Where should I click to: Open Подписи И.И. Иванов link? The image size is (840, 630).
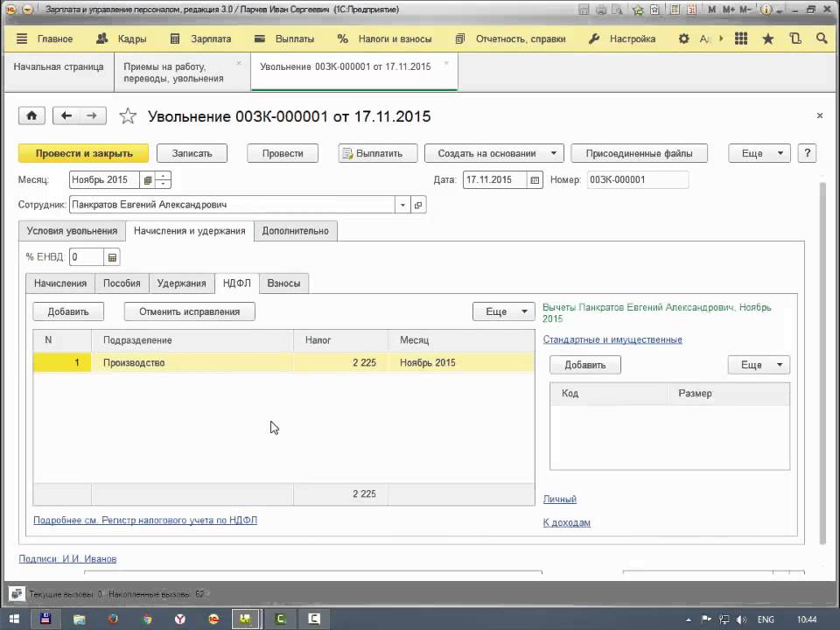click(67, 559)
